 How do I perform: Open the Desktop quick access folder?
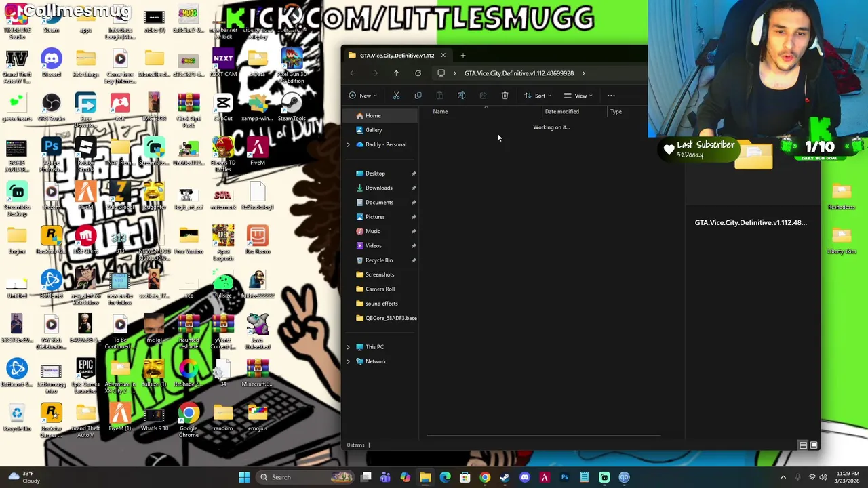[380, 174]
